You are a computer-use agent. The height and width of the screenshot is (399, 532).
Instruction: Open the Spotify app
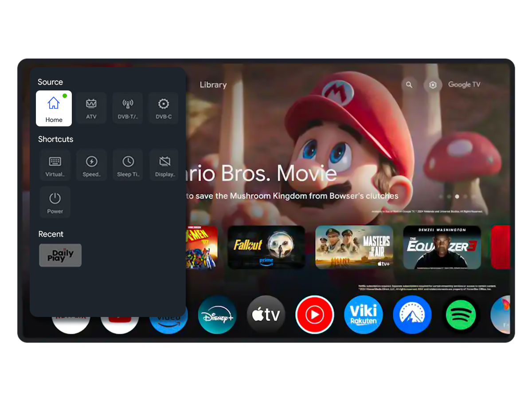point(461,315)
